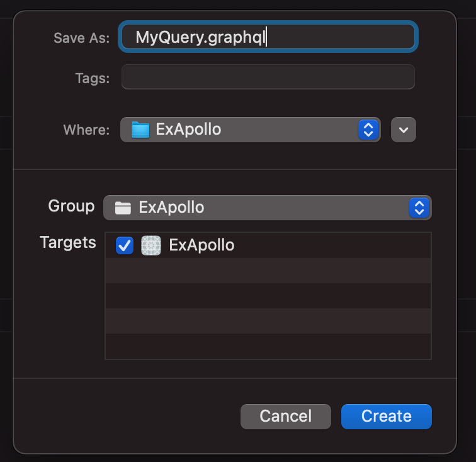Click into the Save As filename field
The width and height of the screenshot is (476, 462).
pyautogui.click(x=268, y=37)
